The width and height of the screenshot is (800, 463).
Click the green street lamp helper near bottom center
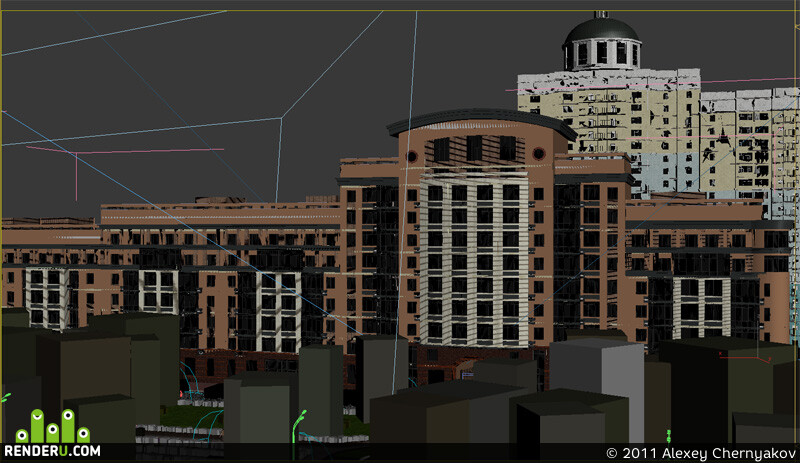pos(298,425)
